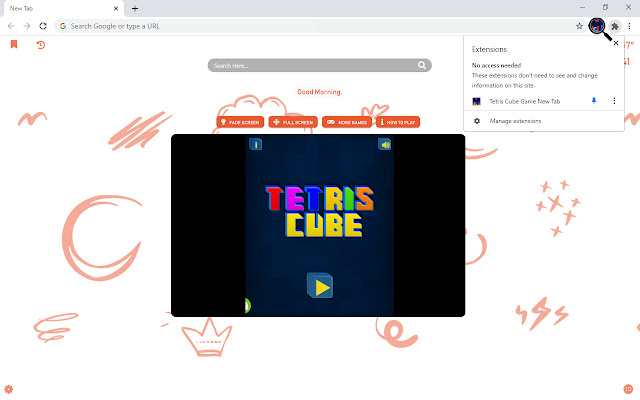The width and height of the screenshot is (640, 400).
Task: Click the Full Screen button
Action: (293, 122)
